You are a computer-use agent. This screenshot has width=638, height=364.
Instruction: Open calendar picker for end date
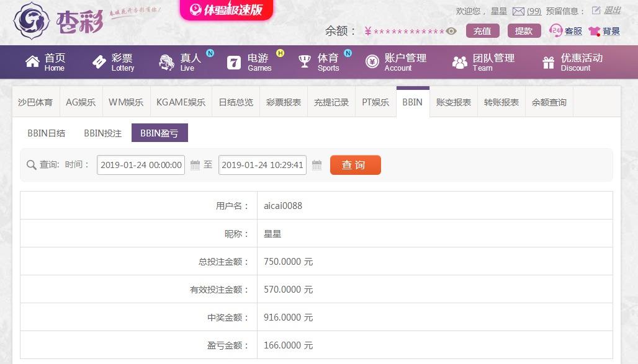(317, 165)
